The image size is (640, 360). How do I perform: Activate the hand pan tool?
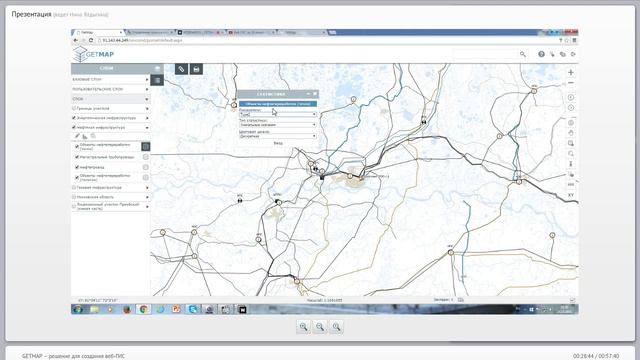coord(571,133)
